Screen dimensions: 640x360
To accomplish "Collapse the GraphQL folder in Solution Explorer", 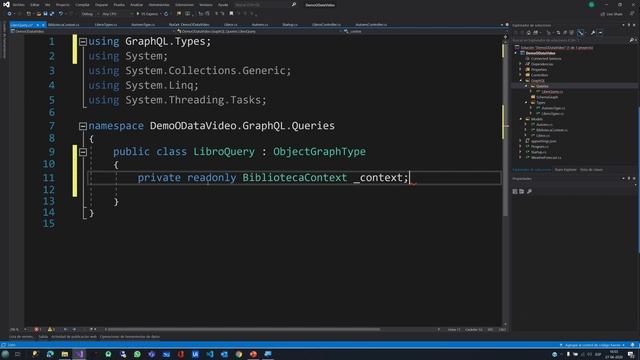I will pyautogui.click(x=520, y=81).
